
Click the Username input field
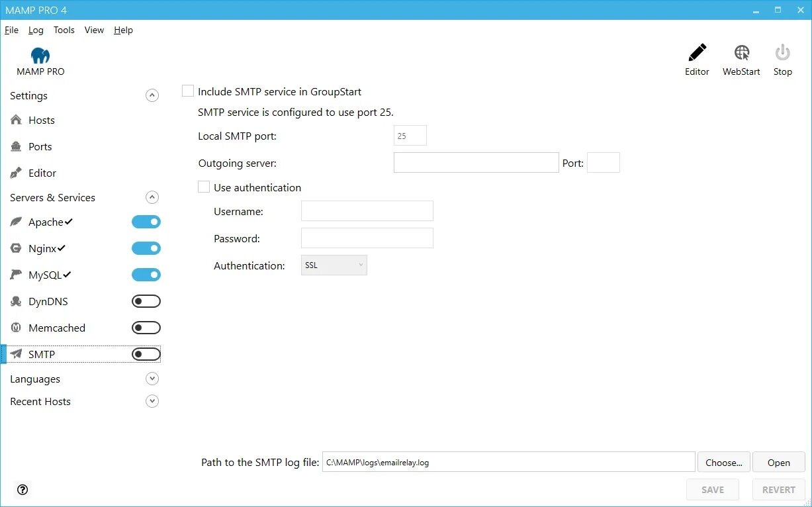tap(367, 211)
